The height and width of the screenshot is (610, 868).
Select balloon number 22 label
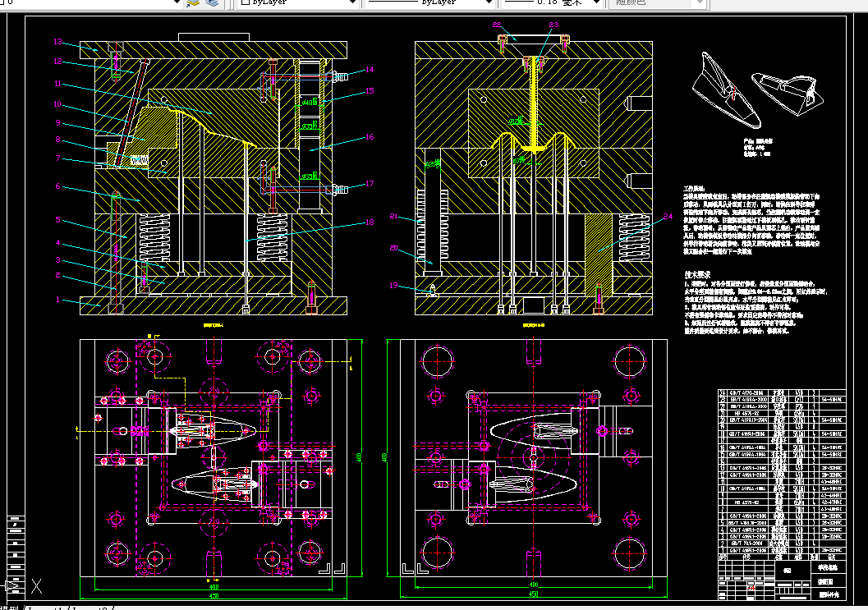pyautogui.click(x=497, y=25)
